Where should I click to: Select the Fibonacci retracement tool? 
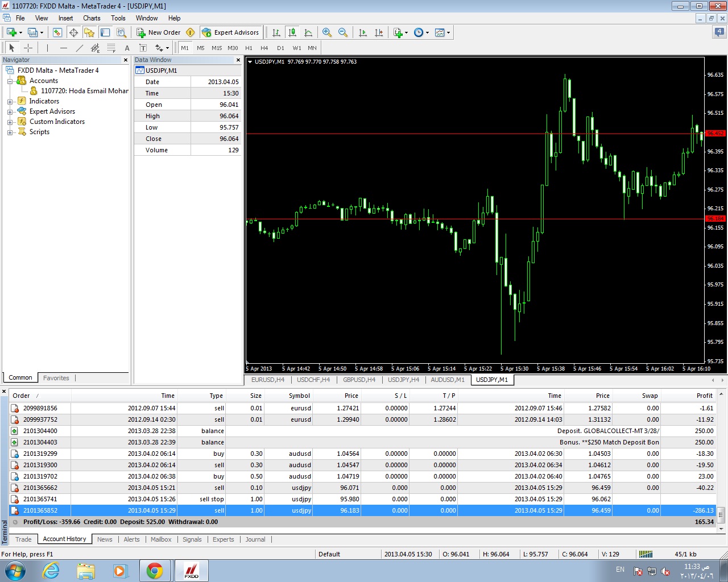pos(111,48)
